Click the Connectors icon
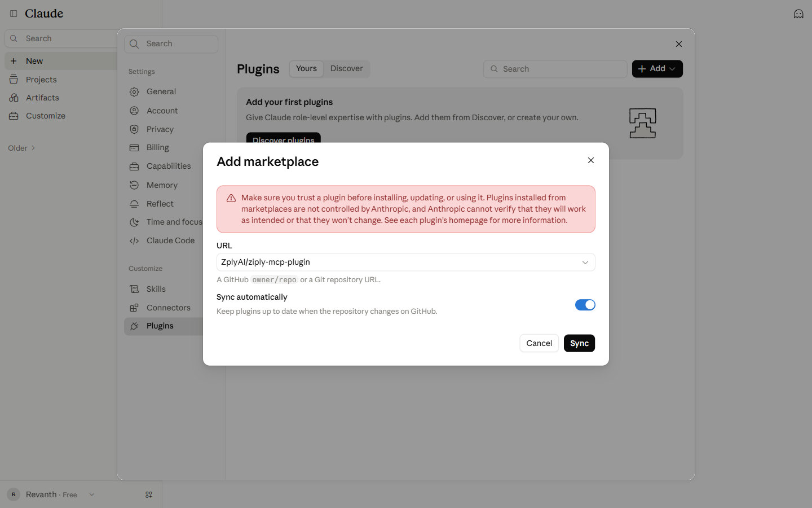 134,308
